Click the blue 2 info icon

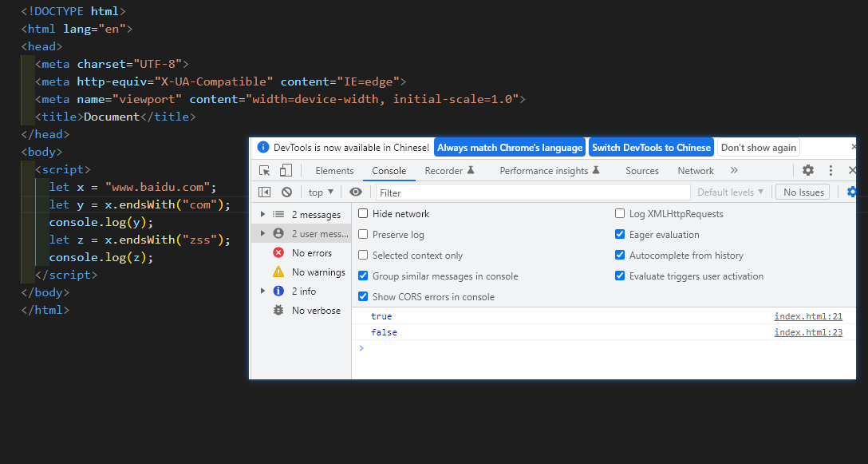[278, 291]
